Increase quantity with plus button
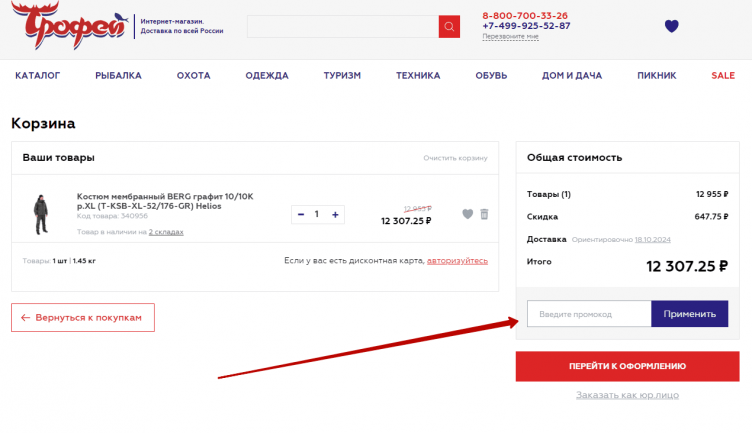The height and width of the screenshot is (433, 752). pyautogui.click(x=335, y=214)
